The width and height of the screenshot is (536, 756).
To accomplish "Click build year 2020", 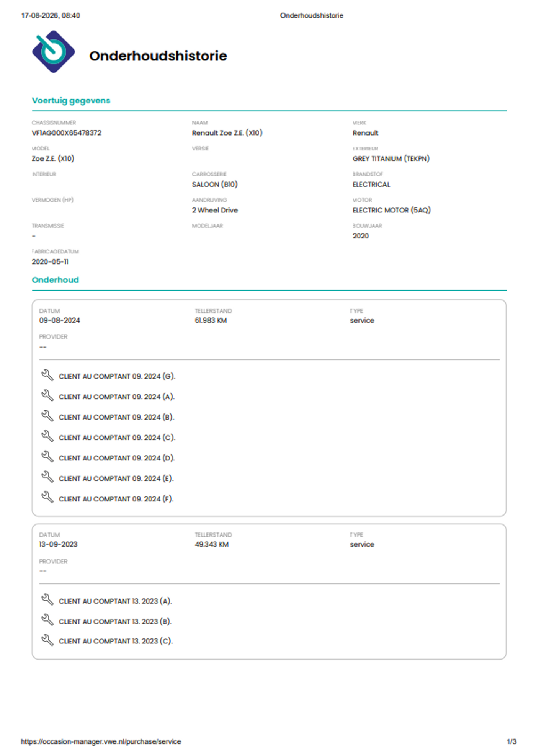I will click(x=361, y=236).
